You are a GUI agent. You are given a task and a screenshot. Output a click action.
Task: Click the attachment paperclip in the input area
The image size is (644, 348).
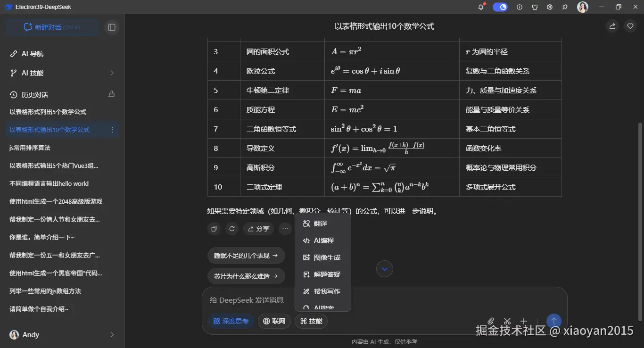(x=491, y=321)
